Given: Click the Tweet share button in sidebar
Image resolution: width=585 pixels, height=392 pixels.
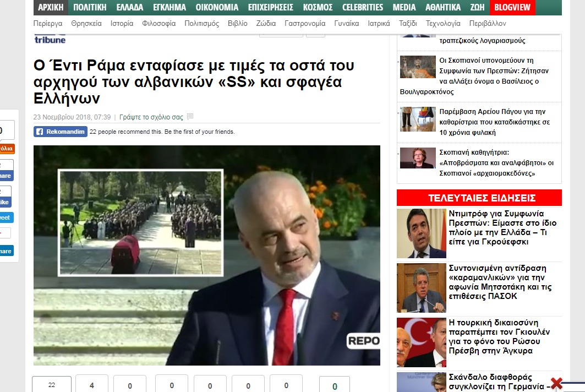Looking at the screenshot, I should [6, 217].
